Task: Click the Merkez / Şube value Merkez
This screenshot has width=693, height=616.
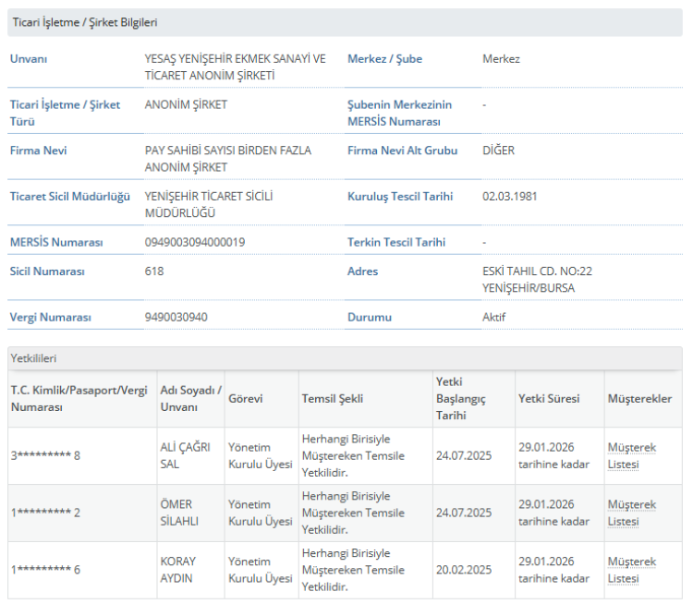Action: click(501, 59)
